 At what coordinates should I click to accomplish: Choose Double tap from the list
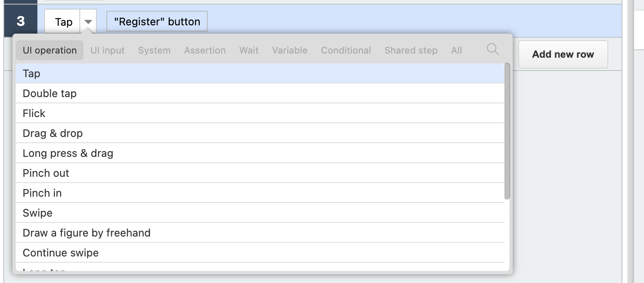click(x=260, y=93)
